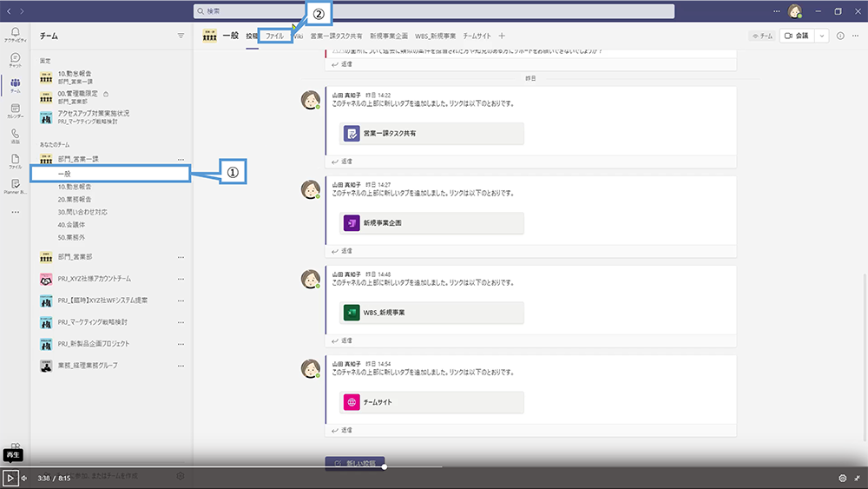
Task: Go back with the left arrow
Action: pyautogui.click(x=9, y=11)
